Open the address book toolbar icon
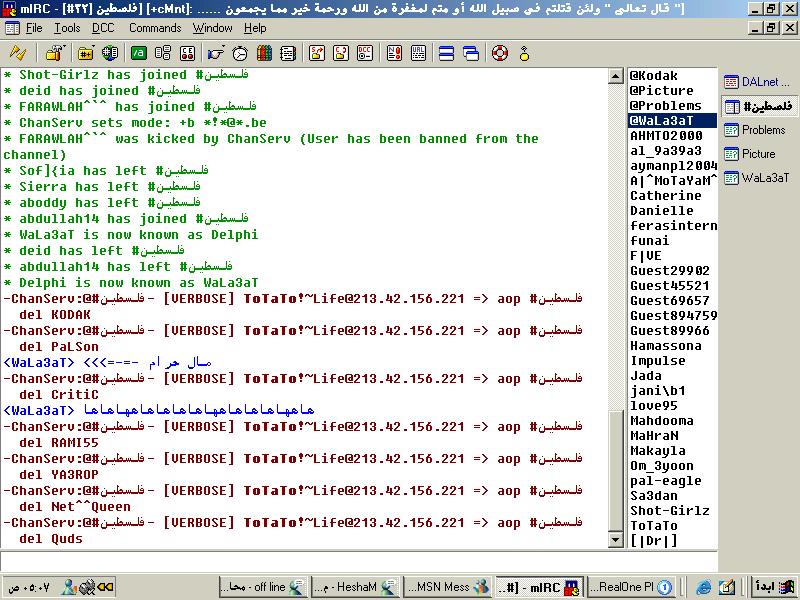Screen dimensions: 800x600 288,53
